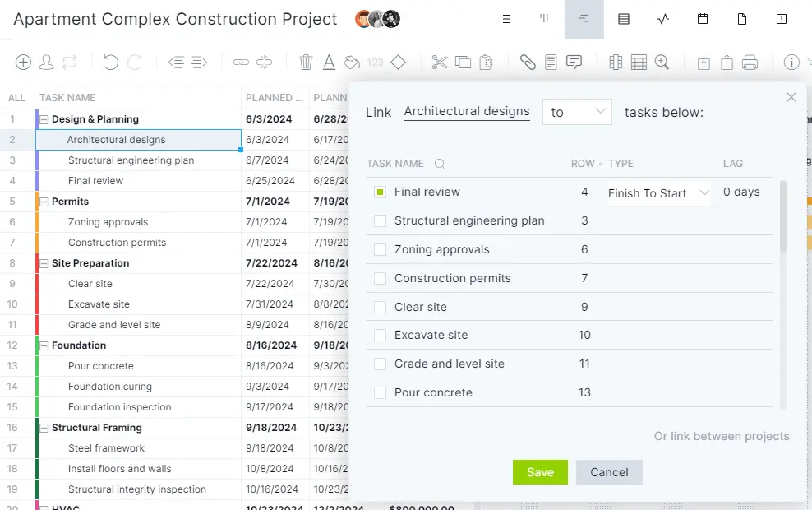Import using the download tray icon
The height and width of the screenshot is (510, 812).
coord(704,63)
